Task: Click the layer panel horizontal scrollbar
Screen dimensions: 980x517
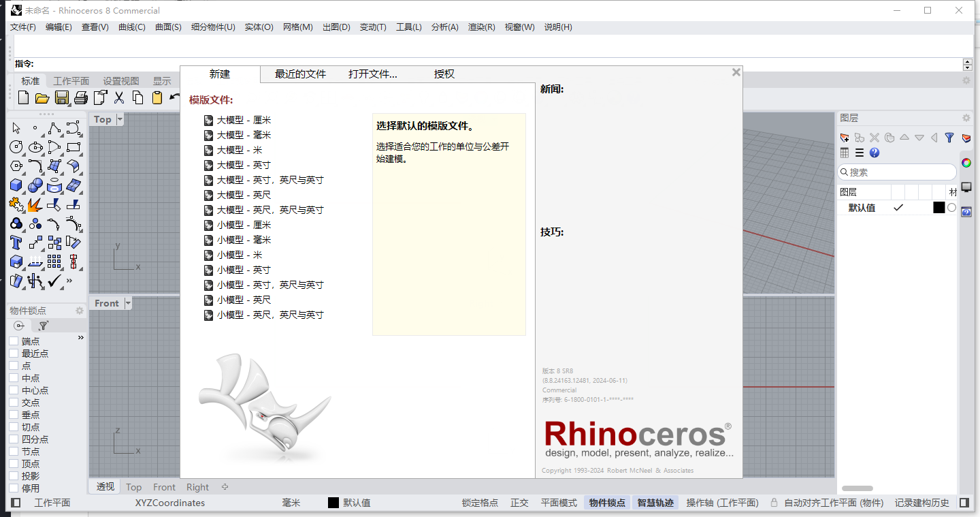Action: [857, 488]
